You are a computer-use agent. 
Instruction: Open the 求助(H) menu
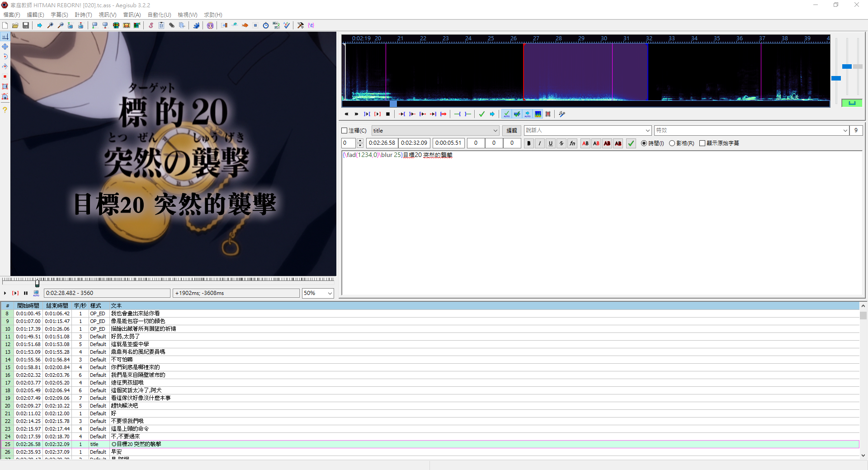pyautogui.click(x=213, y=15)
